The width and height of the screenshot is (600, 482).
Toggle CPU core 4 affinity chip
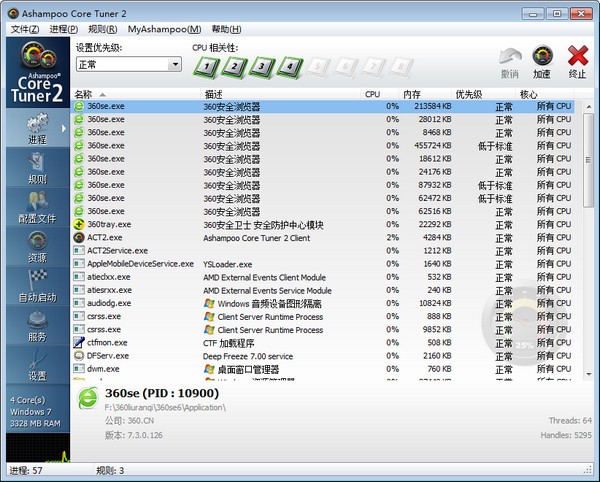coord(290,67)
